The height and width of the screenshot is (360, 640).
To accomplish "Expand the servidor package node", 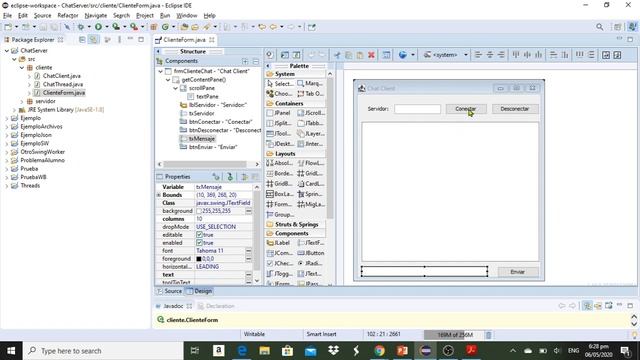I will 22,101.
